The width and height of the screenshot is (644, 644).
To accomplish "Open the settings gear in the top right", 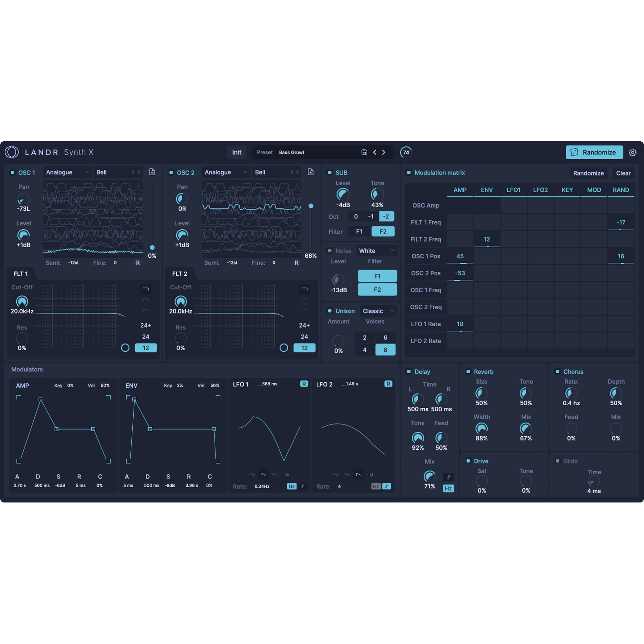I will click(x=633, y=152).
